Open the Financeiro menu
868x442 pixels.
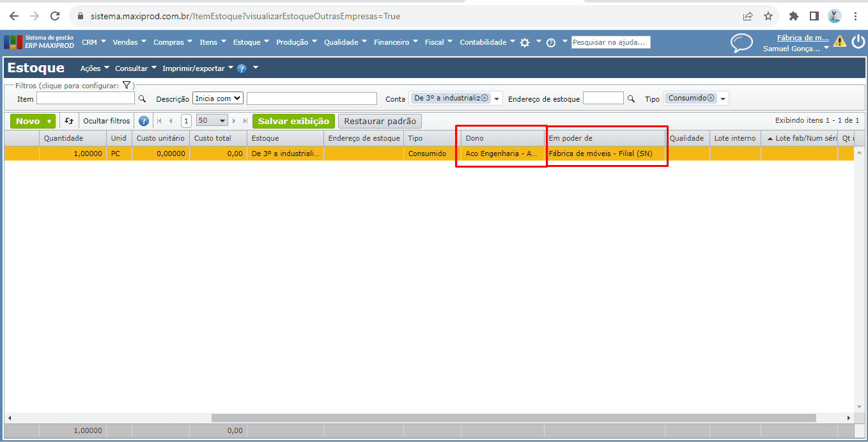coord(396,42)
